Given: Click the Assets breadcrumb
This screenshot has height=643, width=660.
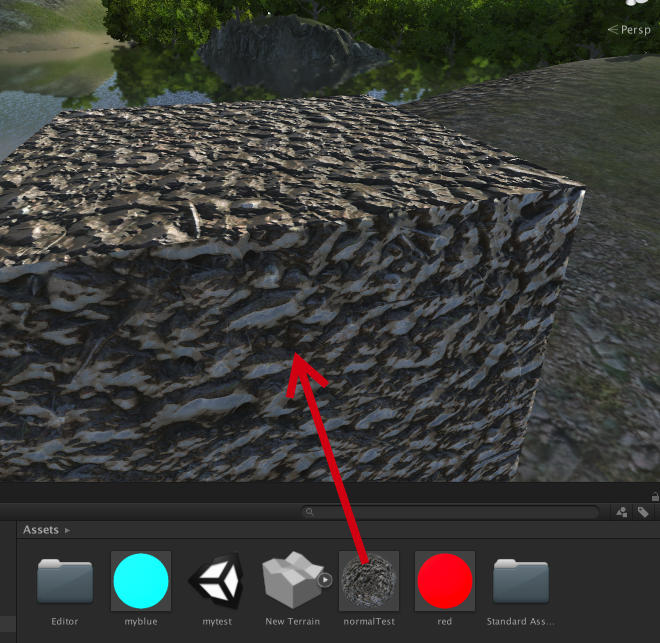Looking at the screenshot, I should (40, 530).
